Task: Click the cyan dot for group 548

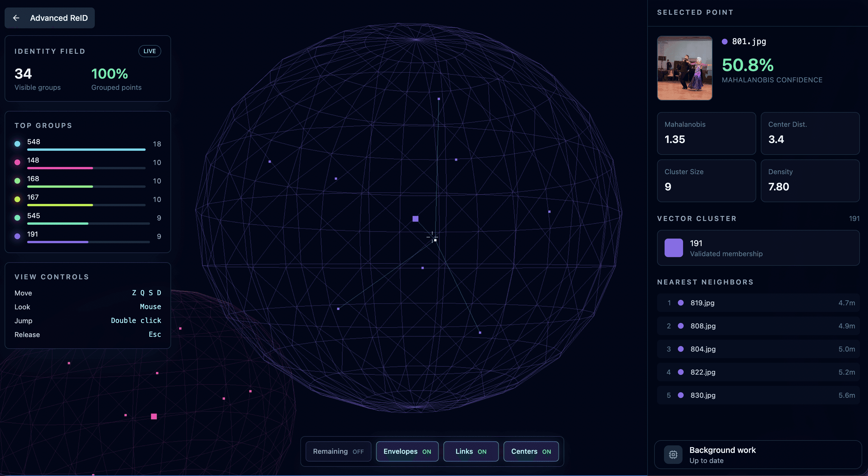Action: [18, 144]
